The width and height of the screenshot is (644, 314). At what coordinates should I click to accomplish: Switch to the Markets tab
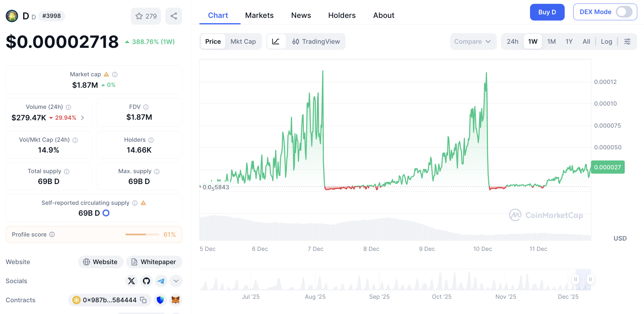[x=259, y=15]
